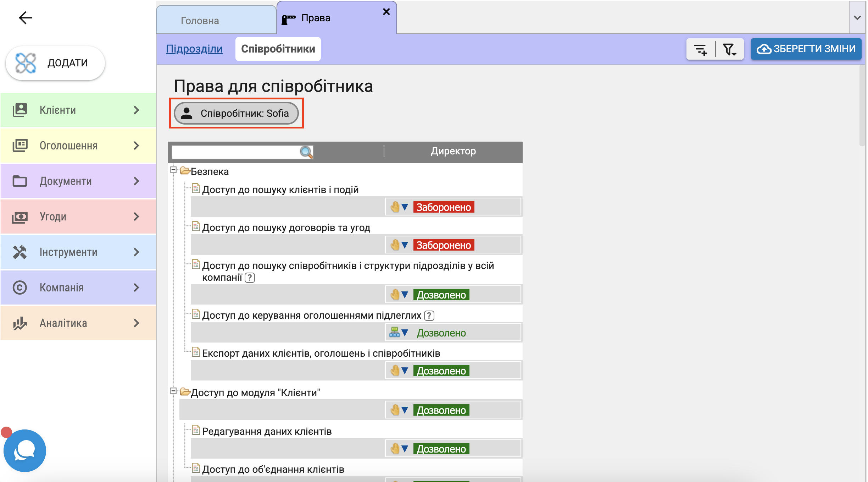Image resolution: width=868 pixels, height=482 pixels.
Task: Open the tab list dropdown chevron
Action: click(857, 17)
